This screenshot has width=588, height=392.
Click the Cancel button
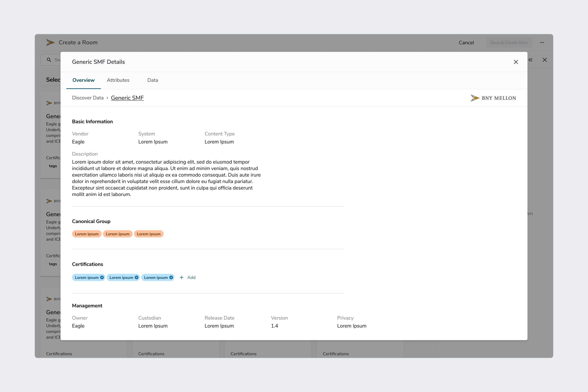pos(466,43)
